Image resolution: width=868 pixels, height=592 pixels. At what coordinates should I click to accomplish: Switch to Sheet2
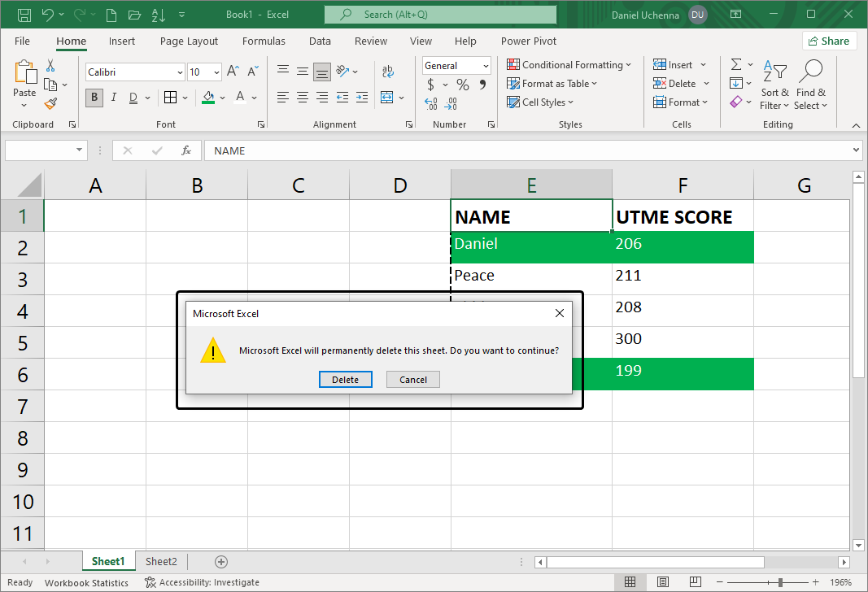[161, 561]
